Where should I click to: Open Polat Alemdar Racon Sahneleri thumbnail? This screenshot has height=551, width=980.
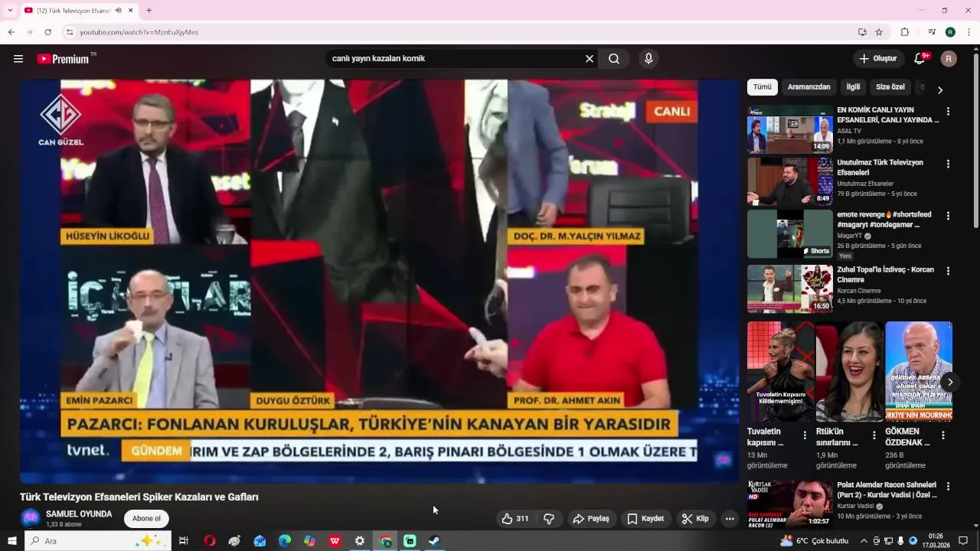[790, 504]
